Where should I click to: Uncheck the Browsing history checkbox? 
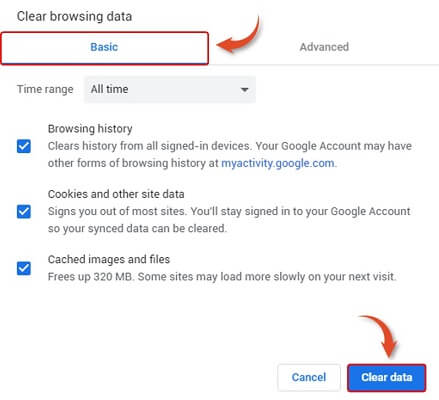pyautogui.click(x=24, y=146)
